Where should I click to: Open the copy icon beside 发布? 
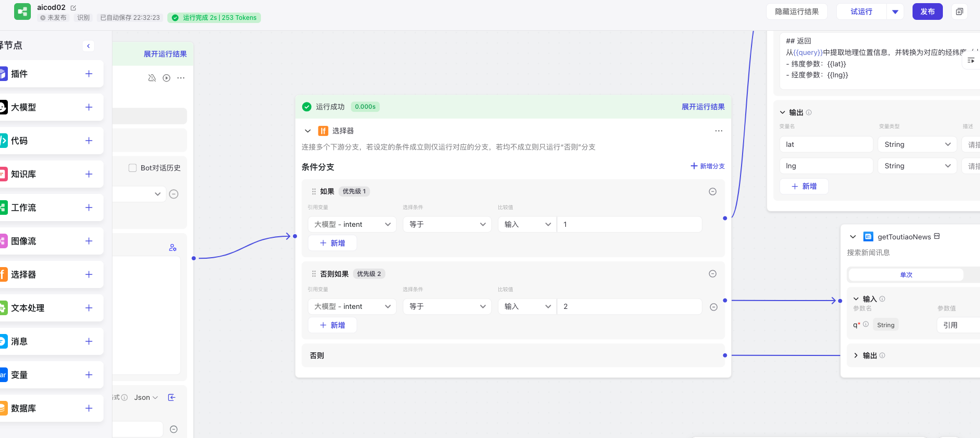click(x=959, y=11)
